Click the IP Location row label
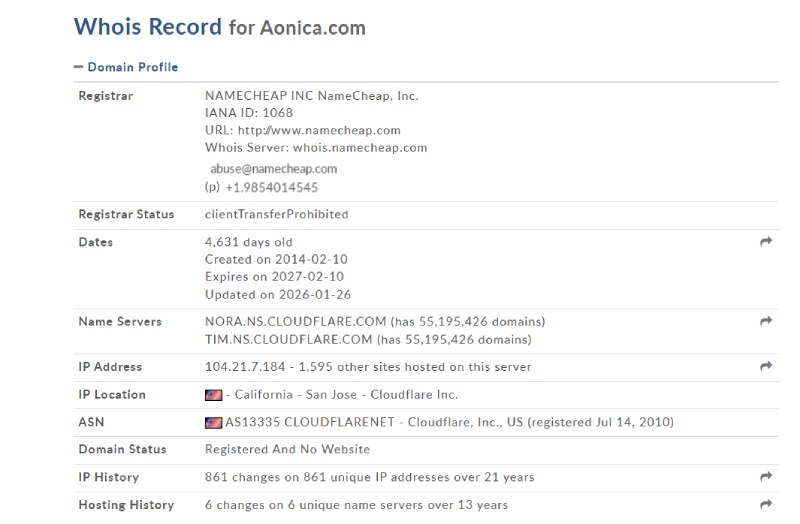 tap(112, 394)
